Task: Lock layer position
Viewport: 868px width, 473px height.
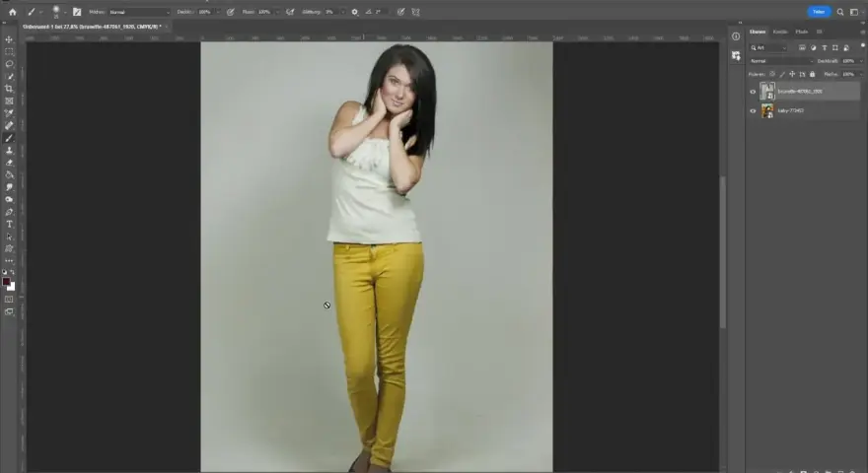Action: click(792, 74)
